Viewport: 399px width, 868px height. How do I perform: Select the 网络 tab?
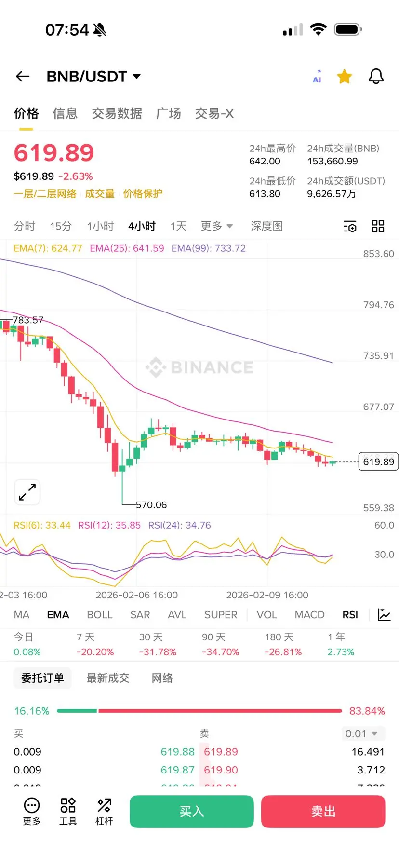[162, 678]
